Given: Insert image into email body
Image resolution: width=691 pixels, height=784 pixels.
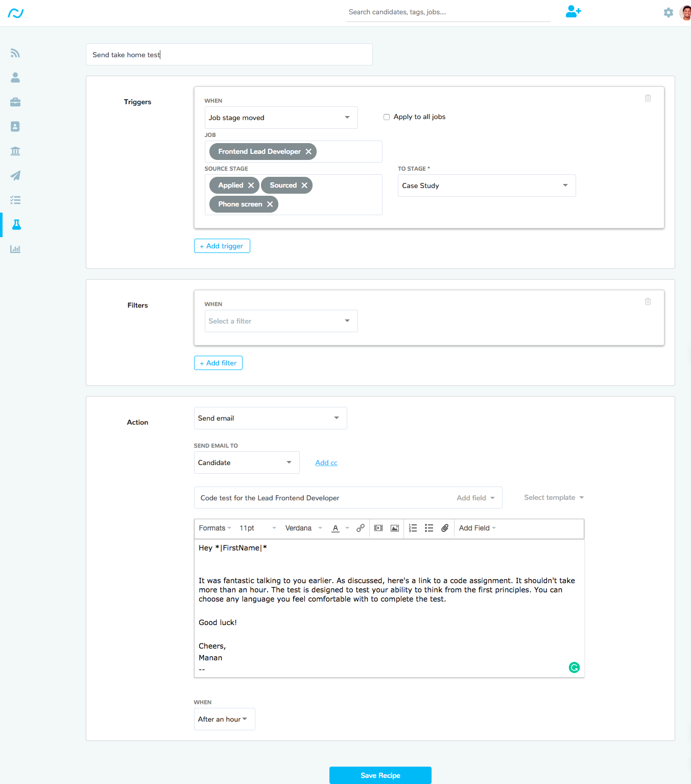Looking at the screenshot, I should (395, 528).
